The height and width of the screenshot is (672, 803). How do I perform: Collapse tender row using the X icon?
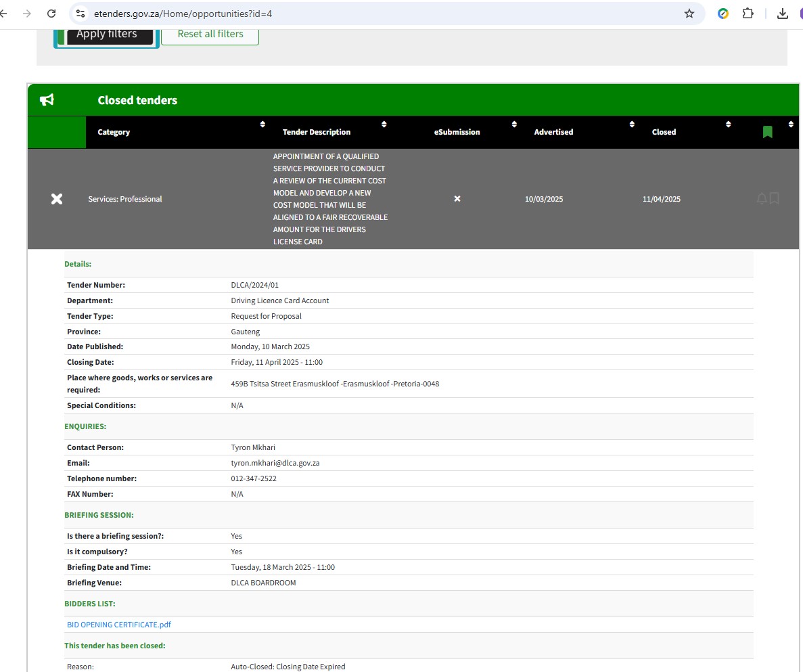[x=57, y=199]
